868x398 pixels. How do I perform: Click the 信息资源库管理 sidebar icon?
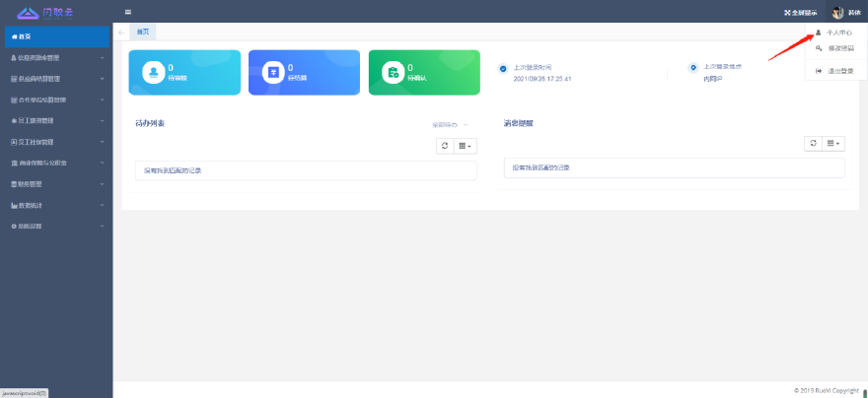coord(14,57)
